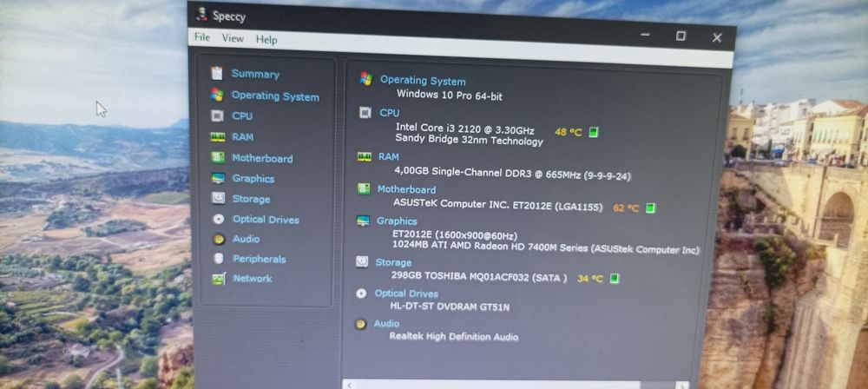Click the Sandy Bridge 32nm Technology text

(x=469, y=140)
